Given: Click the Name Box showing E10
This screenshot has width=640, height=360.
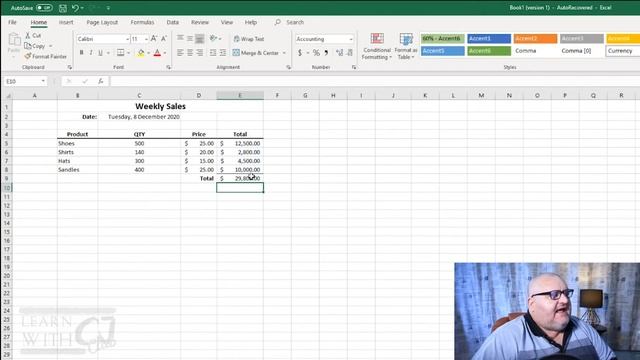Looking at the screenshot, I should point(25,81).
